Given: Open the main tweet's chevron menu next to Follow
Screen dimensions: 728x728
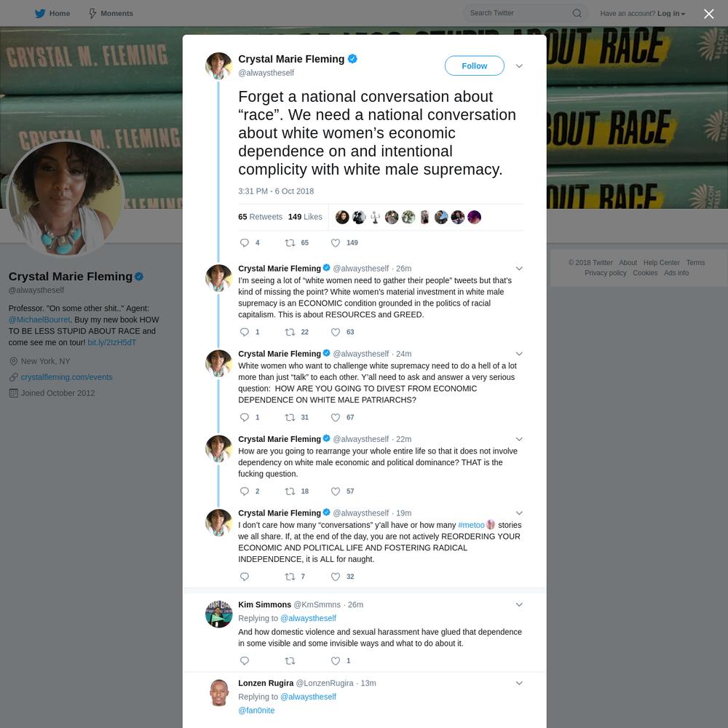Looking at the screenshot, I should [519, 66].
